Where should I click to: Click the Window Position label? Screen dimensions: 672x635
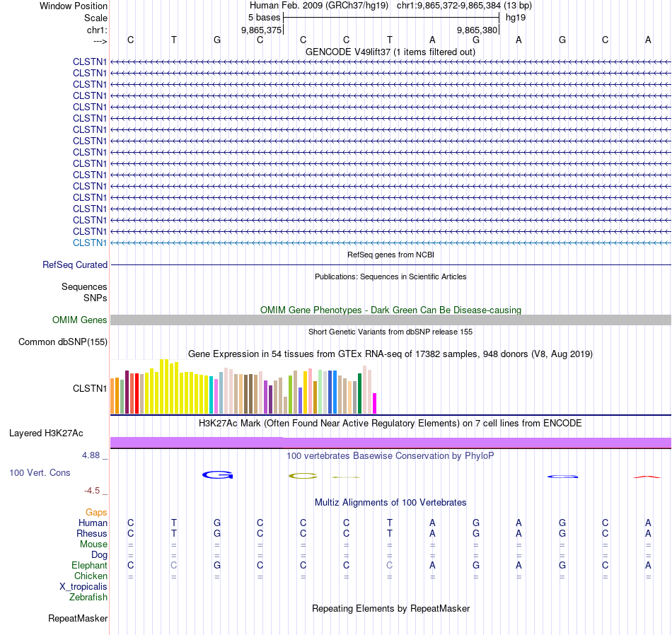(74, 6)
